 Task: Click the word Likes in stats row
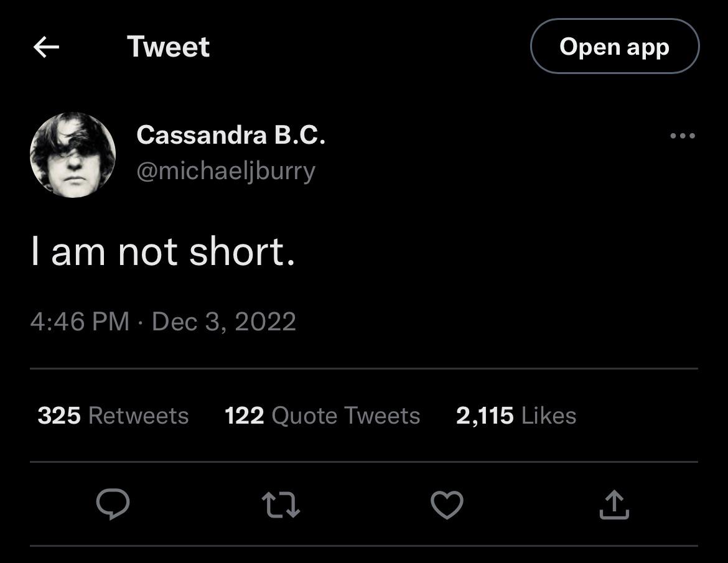[549, 416]
